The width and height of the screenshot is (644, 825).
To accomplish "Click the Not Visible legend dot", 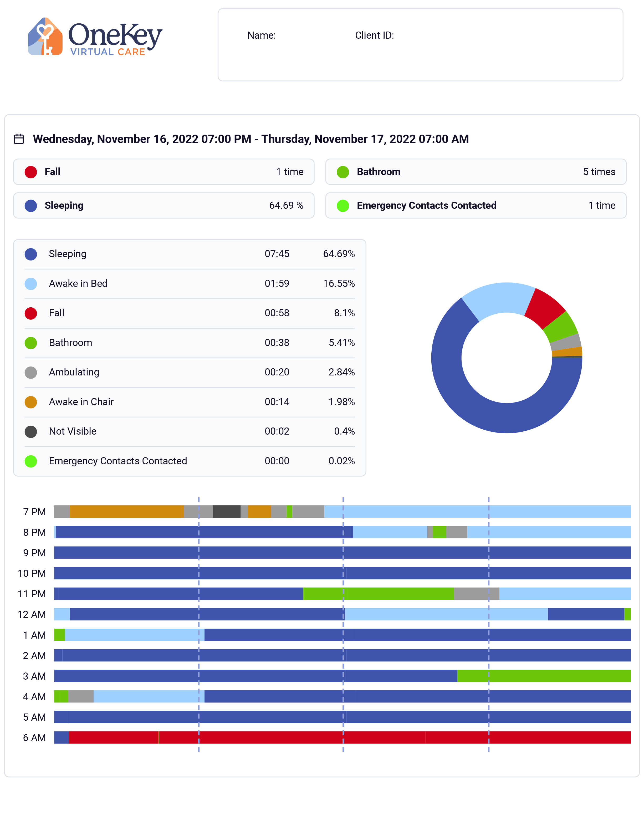I will point(30,431).
